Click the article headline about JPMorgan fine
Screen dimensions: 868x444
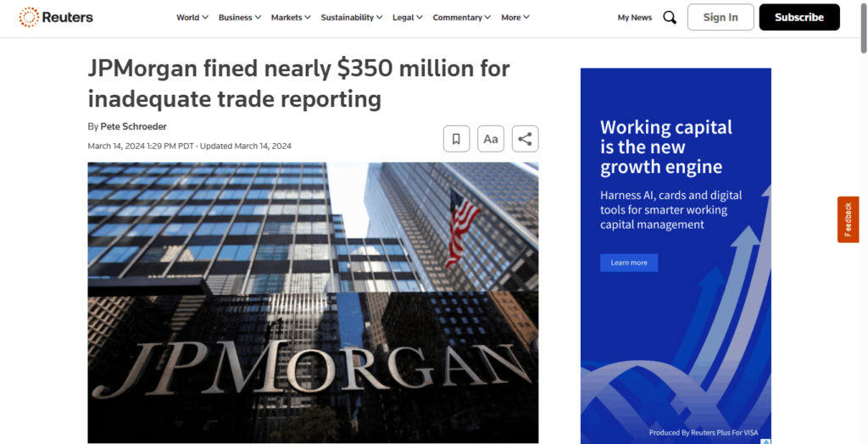(x=298, y=84)
